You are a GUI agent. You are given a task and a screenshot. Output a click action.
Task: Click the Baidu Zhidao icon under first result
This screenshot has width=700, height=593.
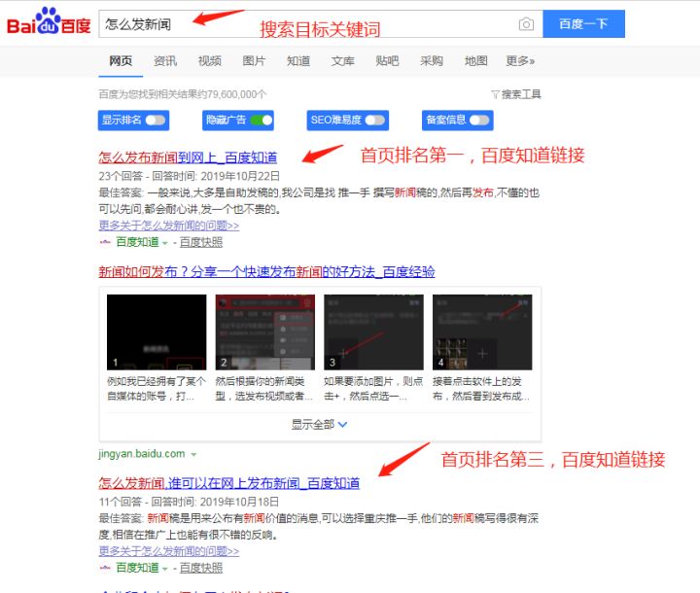pyautogui.click(x=105, y=242)
